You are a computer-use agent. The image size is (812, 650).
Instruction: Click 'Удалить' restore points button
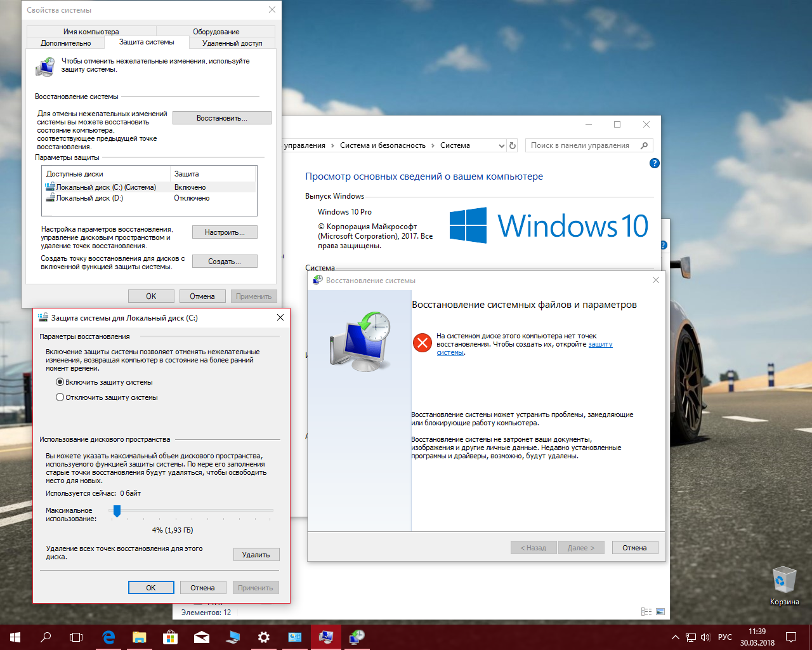pyautogui.click(x=256, y=555)
